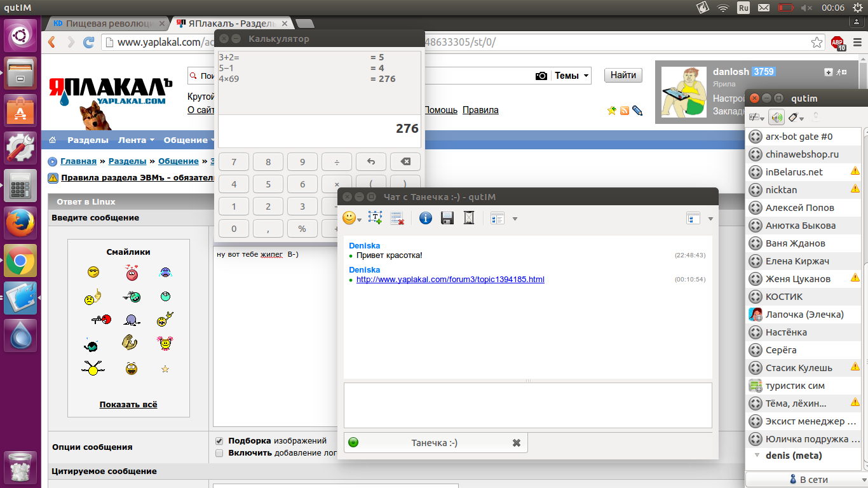Image resolution: width=868 pixels, height=488 pixels.
Task: Enable the Подборка изображений checkbox
Action: [x=219, y=440]
